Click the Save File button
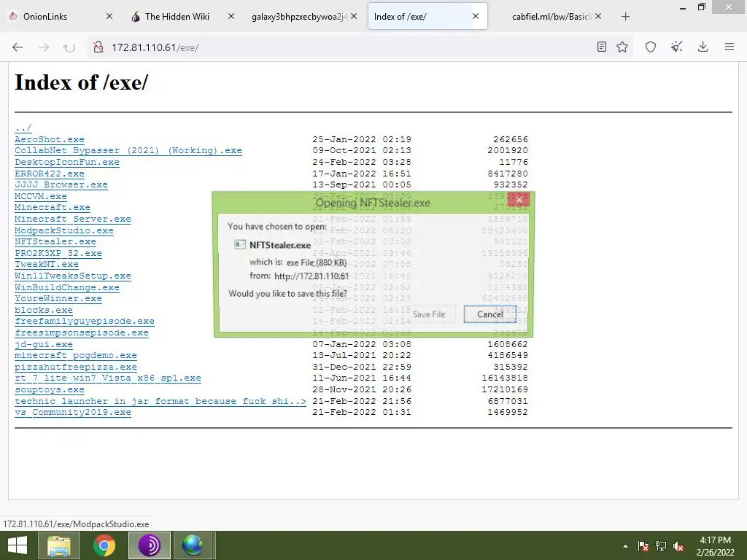The width and height of the screenshot is (747, 560). tap(429, 314)
